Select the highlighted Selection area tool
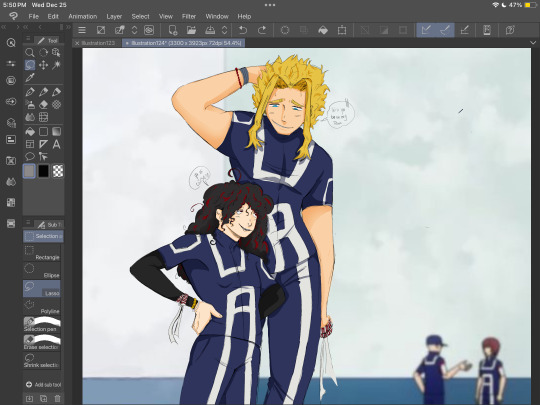Image resolution: width=540 pixels, height=405 pixels. coord(30,65)
